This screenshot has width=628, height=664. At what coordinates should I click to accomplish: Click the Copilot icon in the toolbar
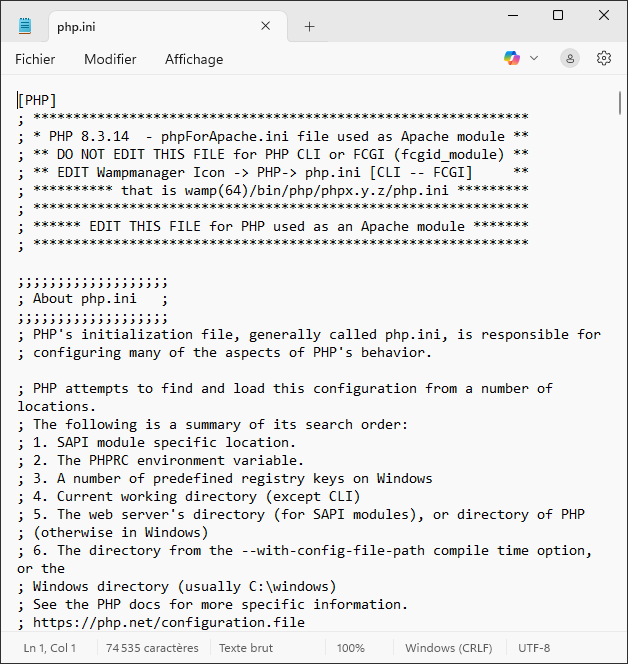click(x=512, y=58)
